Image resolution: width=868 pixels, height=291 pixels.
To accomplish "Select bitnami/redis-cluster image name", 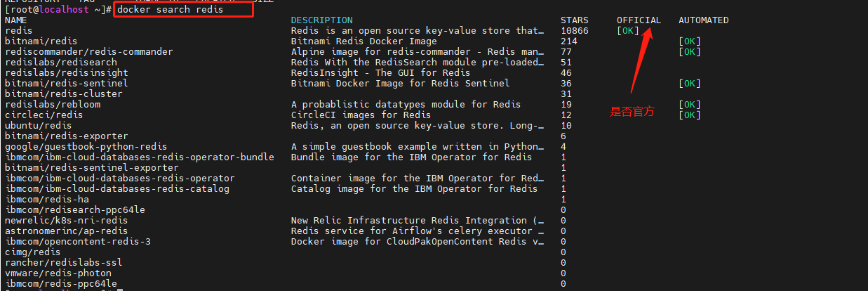I will click(x=63, y=94).
